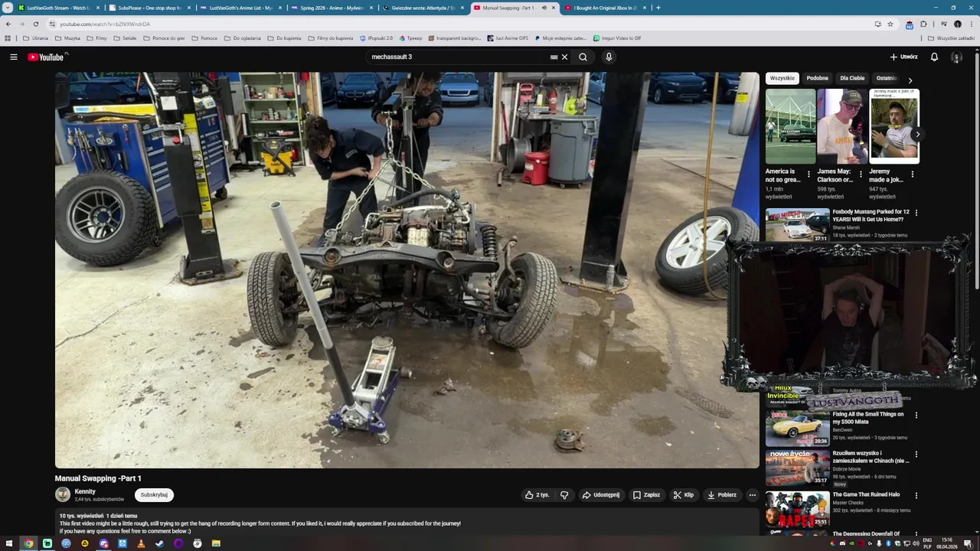
Task: Open the 'James May: Clarkson' short thumbnail
Action: [842, 126]
